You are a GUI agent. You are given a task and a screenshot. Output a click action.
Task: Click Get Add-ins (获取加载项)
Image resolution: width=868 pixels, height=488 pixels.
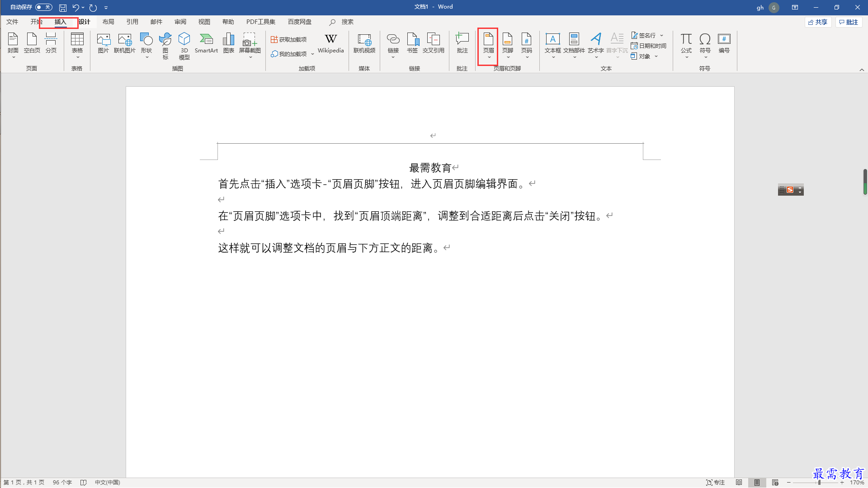coord(289,40)
